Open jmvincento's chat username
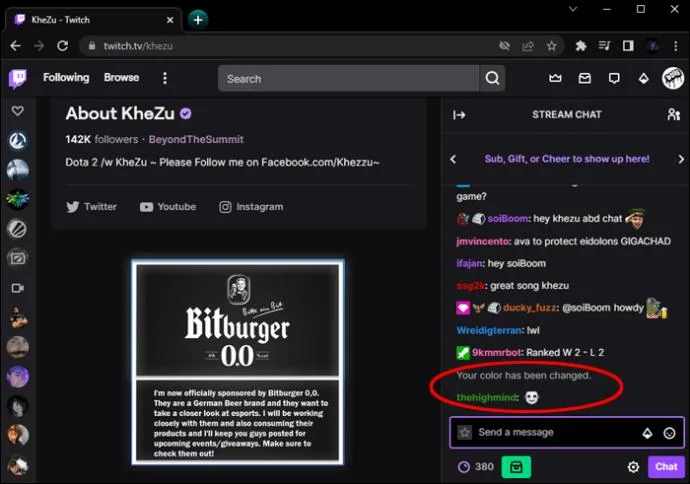Screen dimensions: 690x484 [x=482, y=241]
